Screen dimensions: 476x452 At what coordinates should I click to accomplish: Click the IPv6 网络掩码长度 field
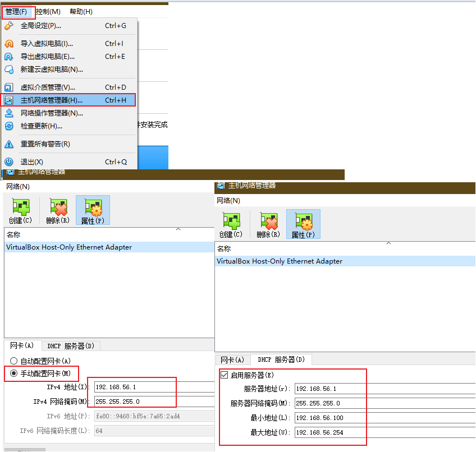click(154, 431)
